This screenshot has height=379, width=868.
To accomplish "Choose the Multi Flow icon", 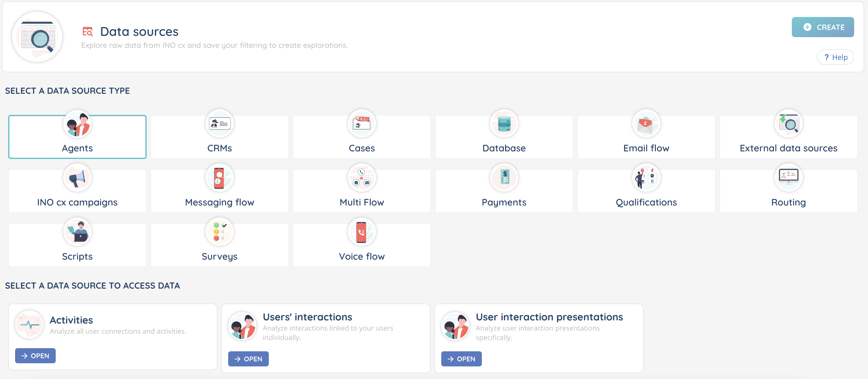I will [x=362, y=178].
